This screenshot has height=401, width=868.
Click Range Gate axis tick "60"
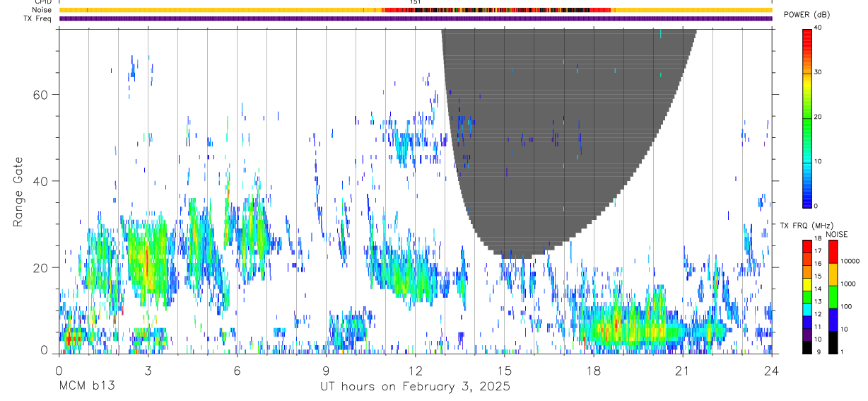click(x=42, y=94)
